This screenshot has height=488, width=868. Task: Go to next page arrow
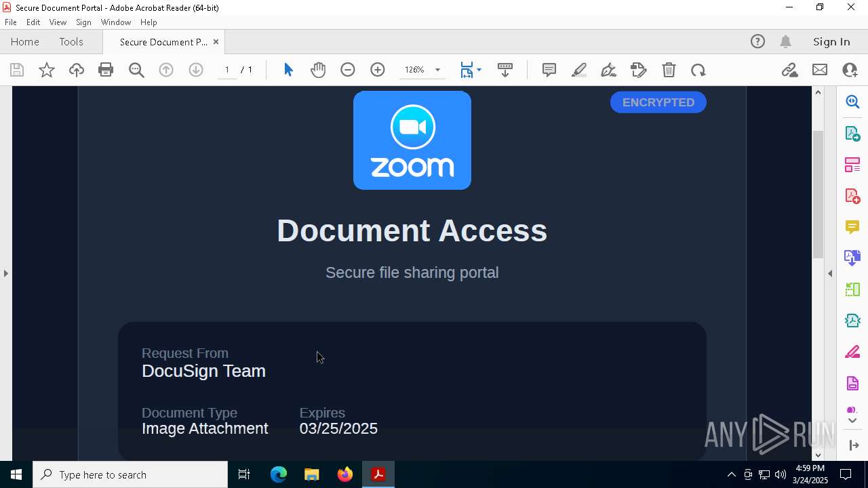196,70
